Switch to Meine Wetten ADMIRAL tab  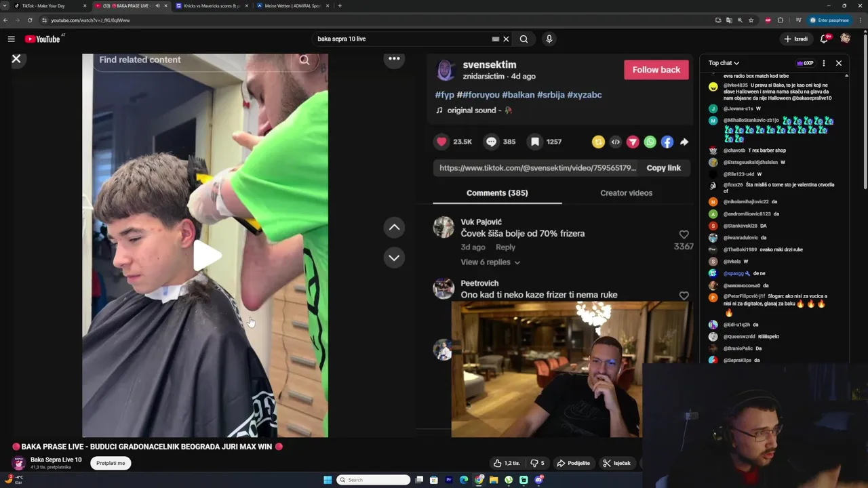tap(292, 6)
